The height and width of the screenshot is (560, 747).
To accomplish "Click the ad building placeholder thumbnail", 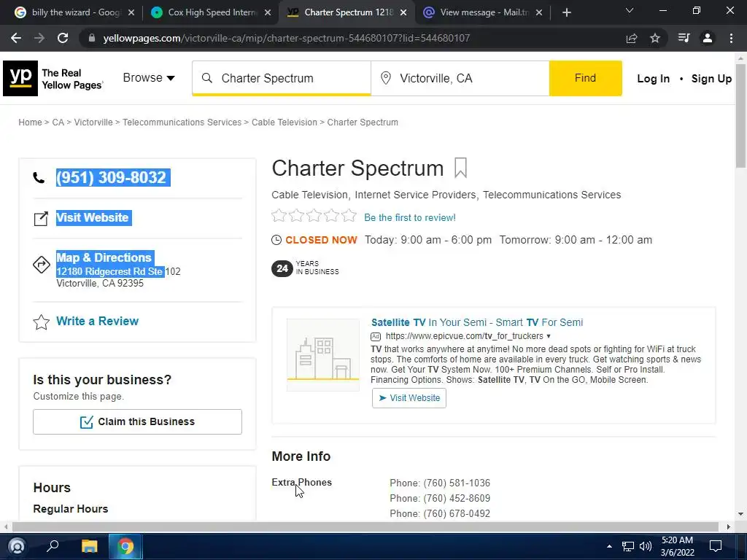I will coord(323,355).
